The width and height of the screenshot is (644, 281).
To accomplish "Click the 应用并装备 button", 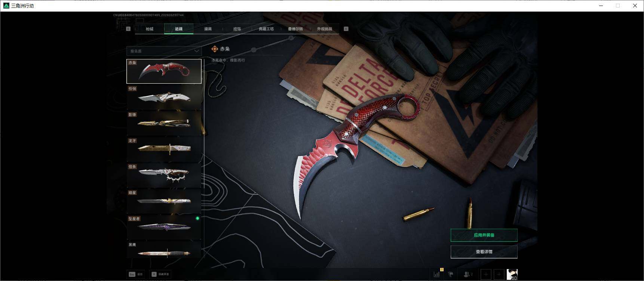I will (484, 235).
